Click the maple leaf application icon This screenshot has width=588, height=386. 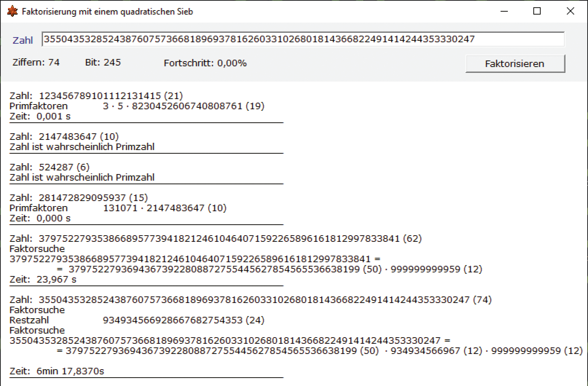(12, 11)
